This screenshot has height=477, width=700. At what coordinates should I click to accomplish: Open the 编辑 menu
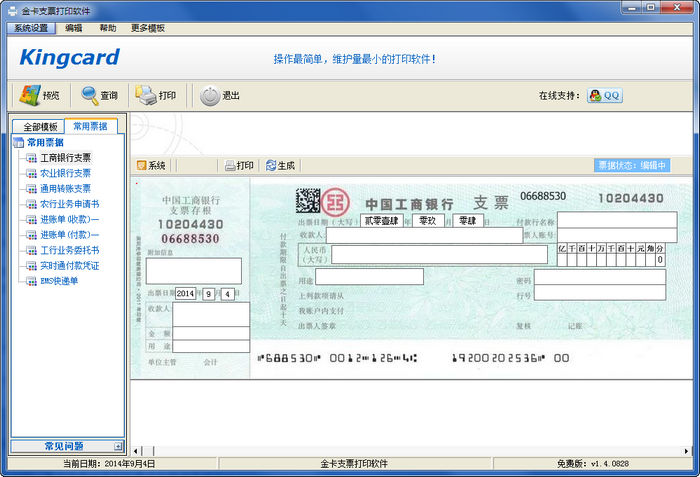[74, 28]
